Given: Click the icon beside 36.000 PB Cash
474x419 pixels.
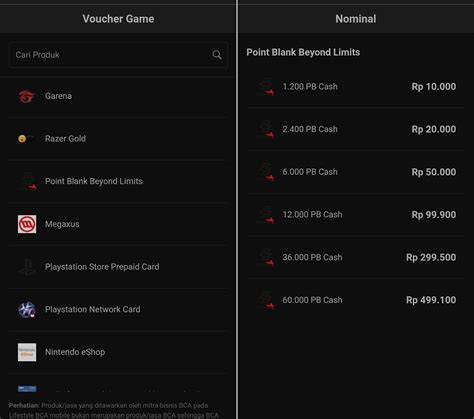Looking at the screenshot, I should tap(266, 258).
